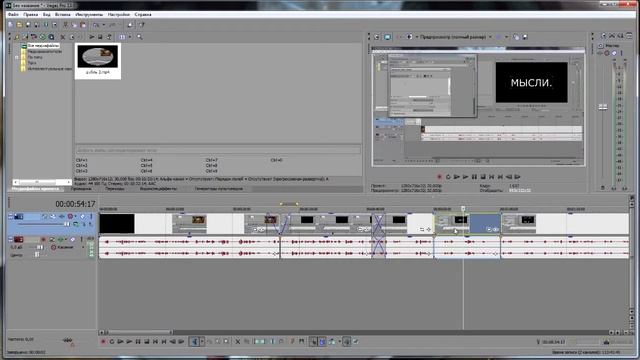Viewport: 640px width, 360px height.
Task: Open the Файл menu
Action: (13, 14)
